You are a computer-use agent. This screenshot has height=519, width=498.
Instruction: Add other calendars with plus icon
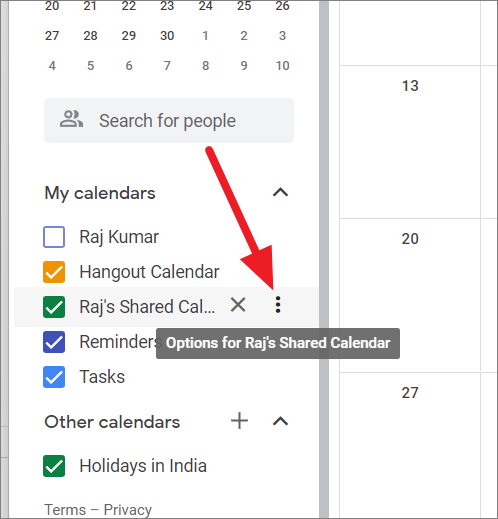pos(239,421)
